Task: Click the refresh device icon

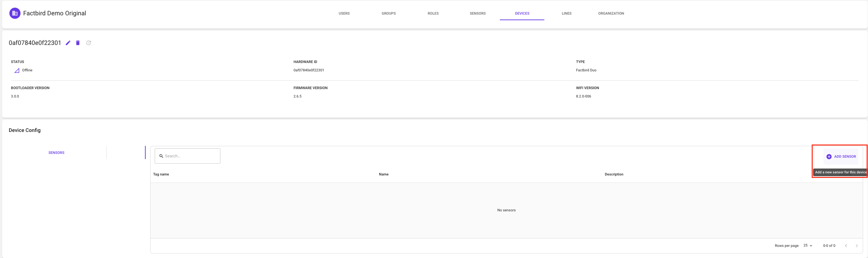Action: (89, 43)
